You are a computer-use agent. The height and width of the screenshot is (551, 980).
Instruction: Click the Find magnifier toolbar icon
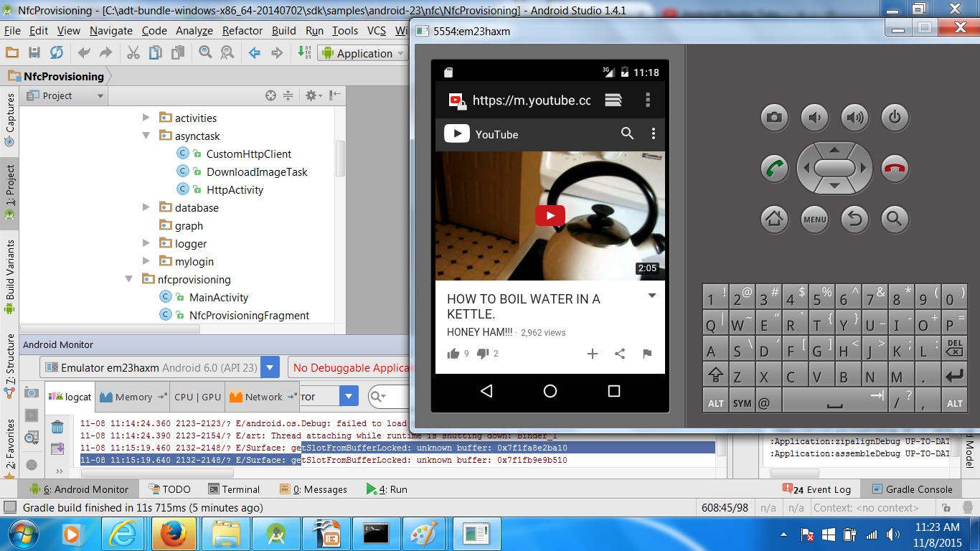click(205, 52)
